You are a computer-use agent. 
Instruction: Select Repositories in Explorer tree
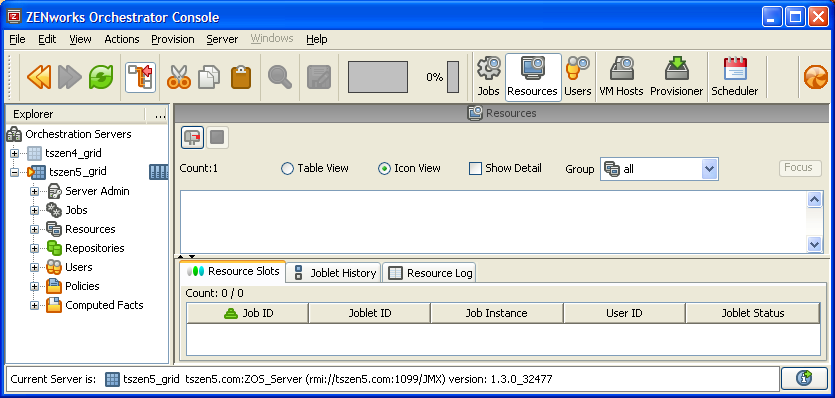click(x=94, y=248)
